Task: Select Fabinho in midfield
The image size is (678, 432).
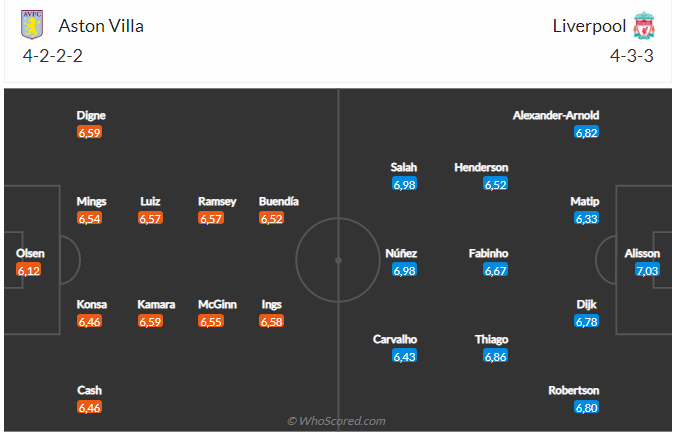Action: [488, 253]
